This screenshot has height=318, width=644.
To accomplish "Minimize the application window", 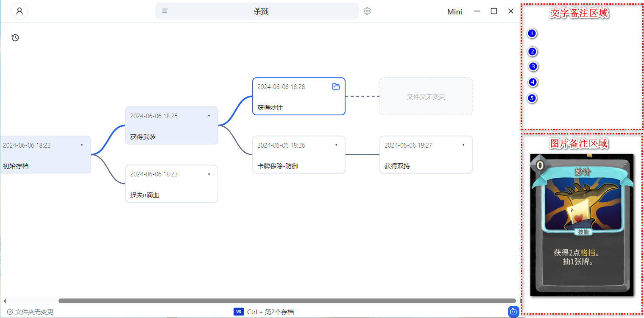I will (x=477, y=11).
